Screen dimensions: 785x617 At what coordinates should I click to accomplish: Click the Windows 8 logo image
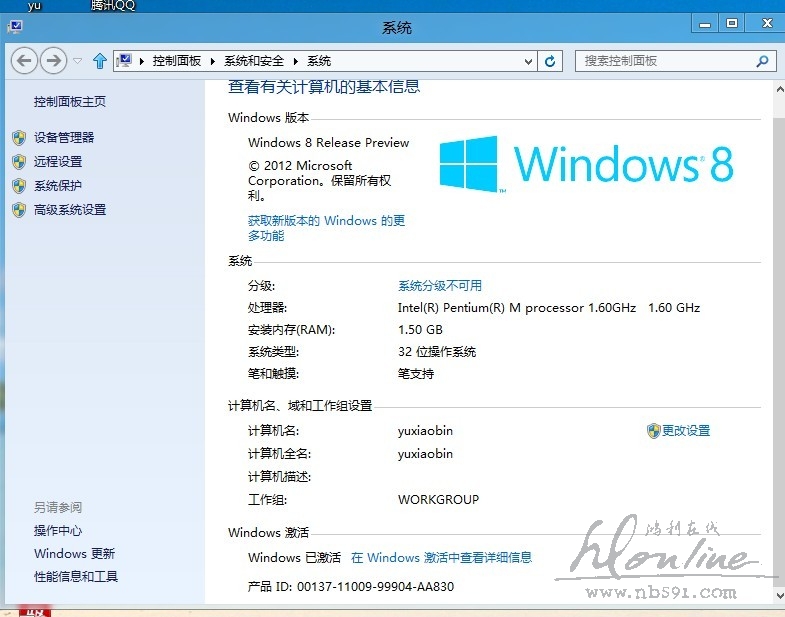coord(586,164)
